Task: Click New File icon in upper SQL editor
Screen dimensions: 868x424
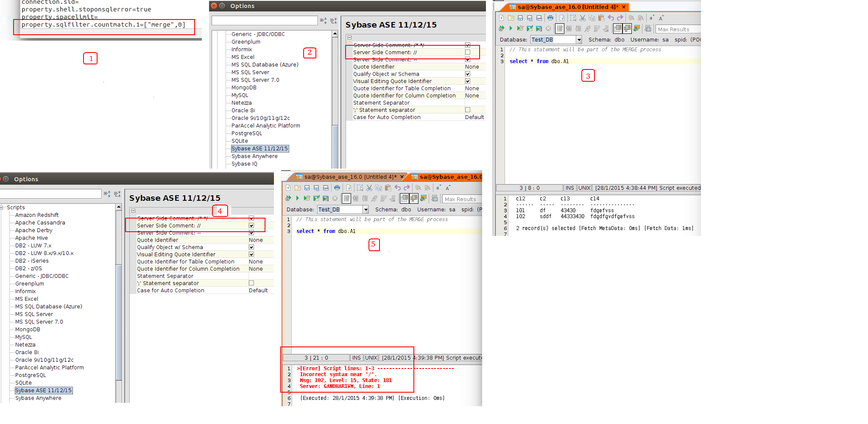Action: [x=501, y=18]
